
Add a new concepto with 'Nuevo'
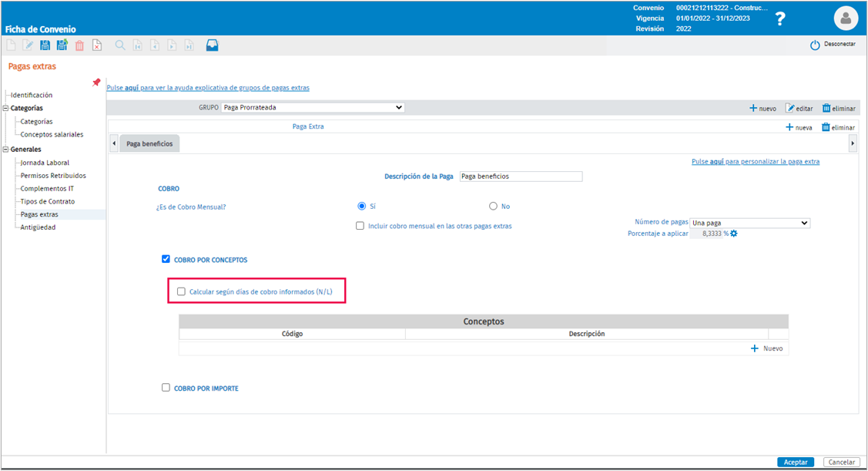pyautogui.click(x=766, y=348)
